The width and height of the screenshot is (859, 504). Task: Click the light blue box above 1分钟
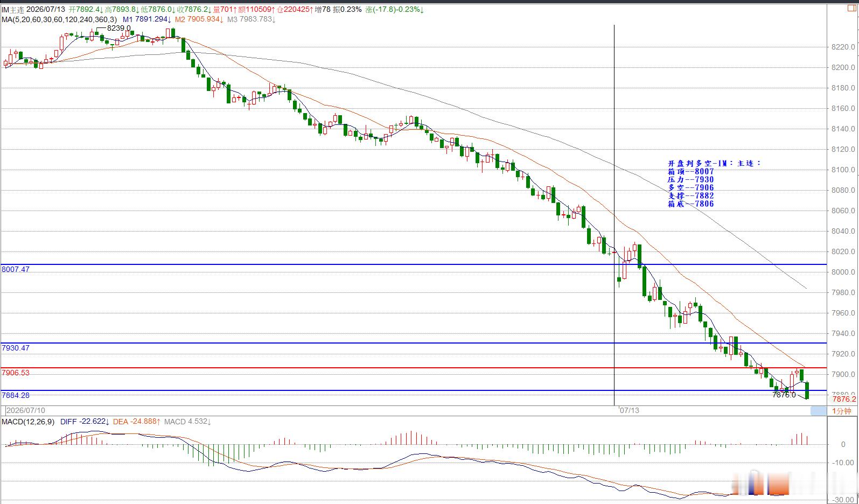[x=819, y=411]
